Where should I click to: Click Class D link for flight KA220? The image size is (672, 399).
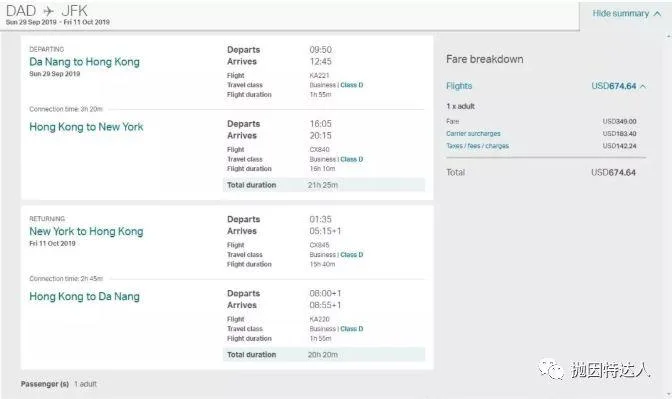click(351, 329)
